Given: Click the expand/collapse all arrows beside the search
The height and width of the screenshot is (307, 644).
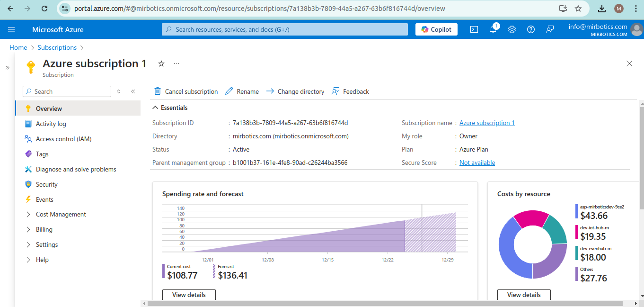Looking at the screenshot, I should pos(119,91).
